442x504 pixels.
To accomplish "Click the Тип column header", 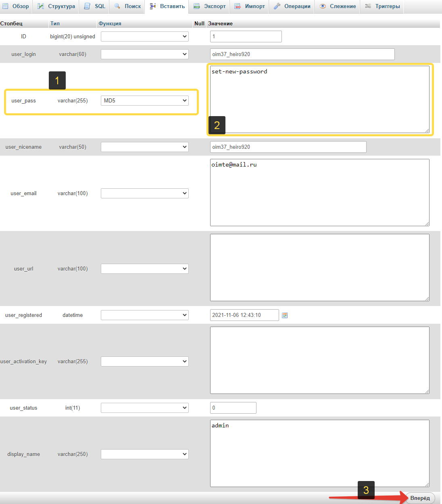I will click(x=55, y=23).
